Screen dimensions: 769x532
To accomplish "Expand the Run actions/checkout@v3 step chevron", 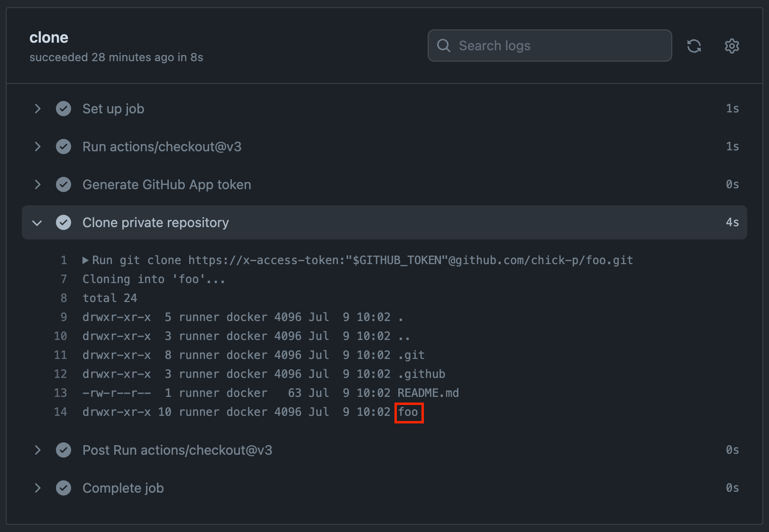I will click(37, 147).
